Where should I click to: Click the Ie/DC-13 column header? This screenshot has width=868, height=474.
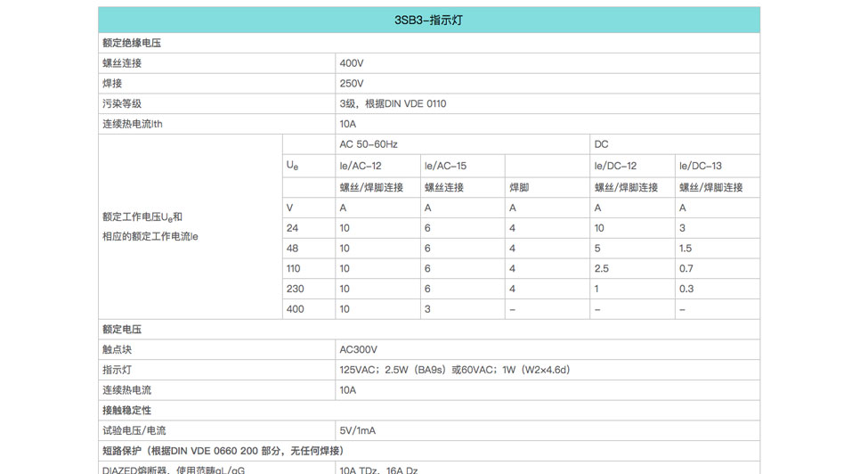coord(701,166)
